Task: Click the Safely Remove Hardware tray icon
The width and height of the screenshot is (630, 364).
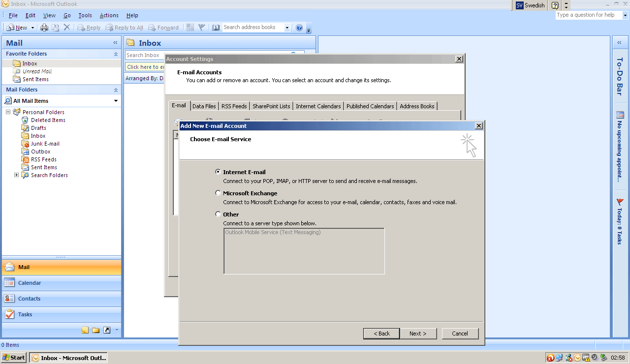Action: click(x=603, y=358)
